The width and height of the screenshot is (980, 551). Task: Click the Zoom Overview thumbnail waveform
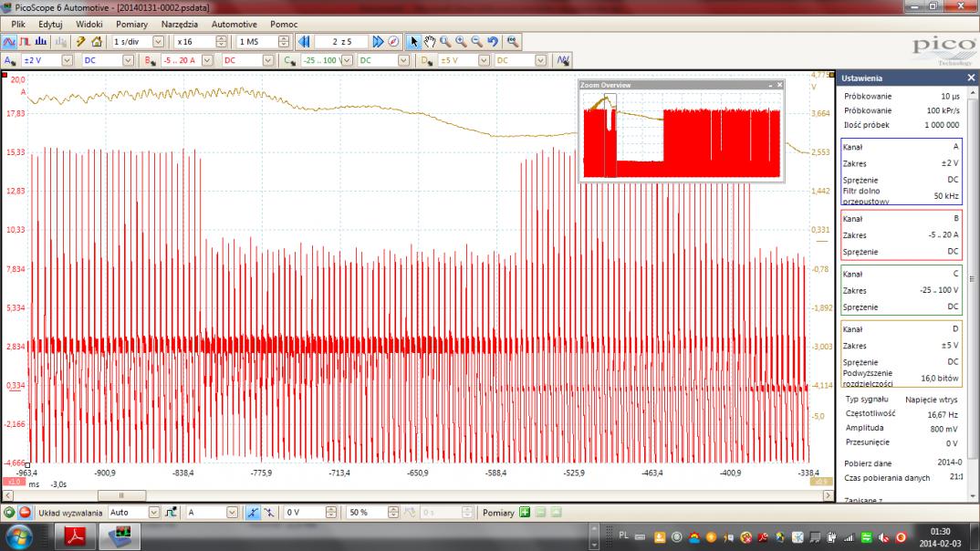click(681, 137)
